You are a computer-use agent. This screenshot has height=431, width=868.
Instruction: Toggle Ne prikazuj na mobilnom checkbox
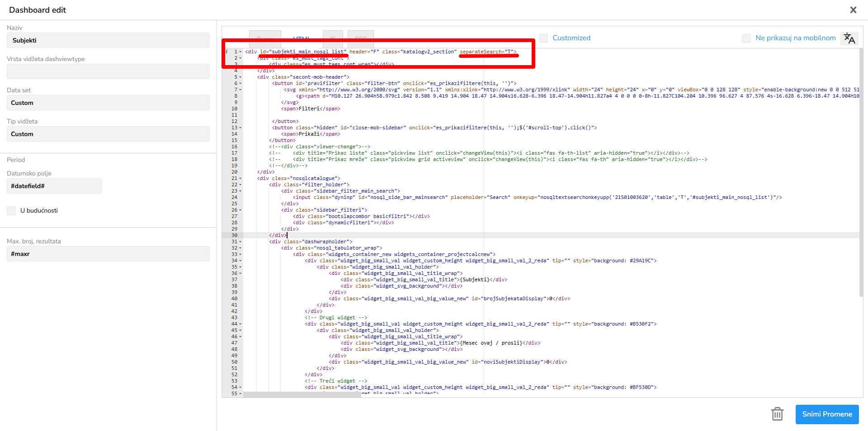pos(746,38)
